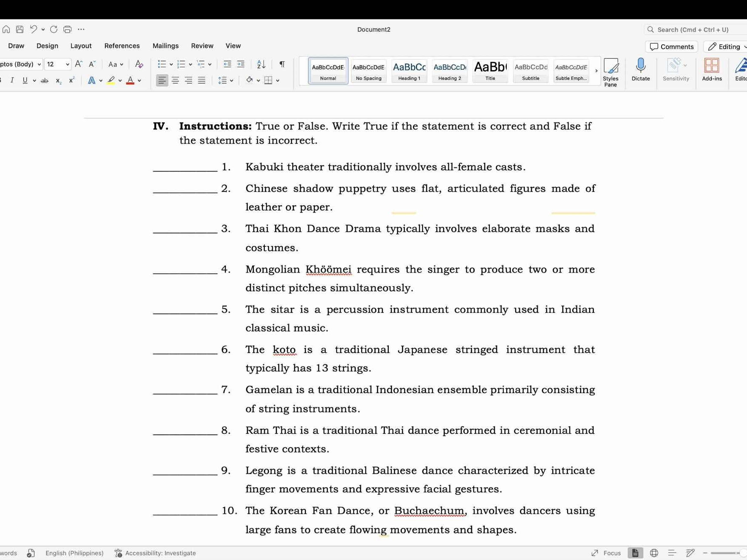The height and width of the screenshot is (560, 747).
Task: Apply the Heading 1 style
Action: (x=409, y=70)
